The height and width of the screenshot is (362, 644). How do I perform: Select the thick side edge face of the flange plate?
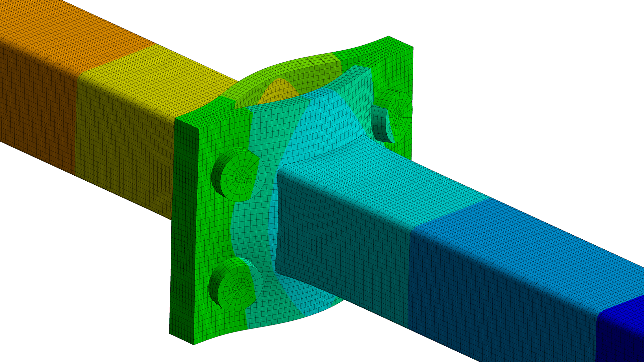pyautogui.click(x=184, y=231)
